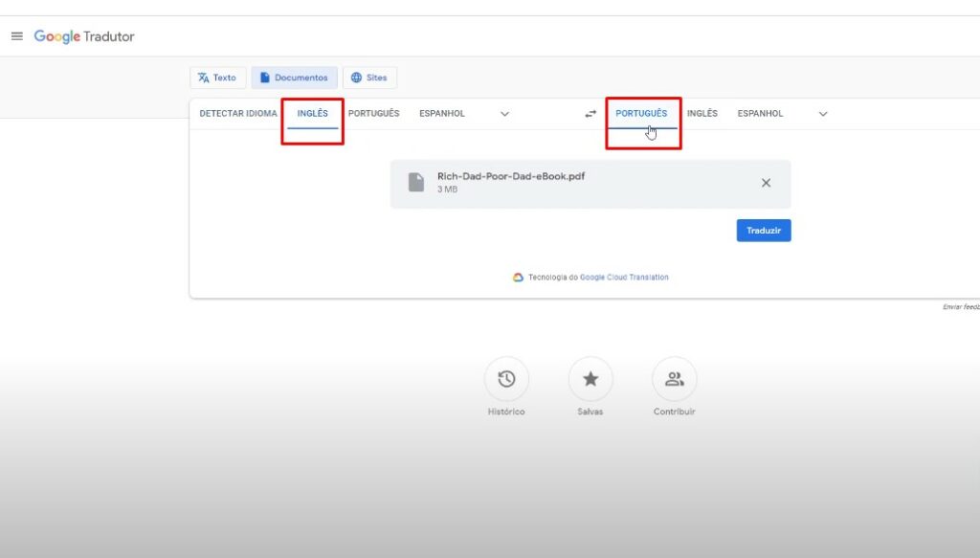Expand the target language dropdown chevron
The height and width of the screenshot is (558, 980).
tap(822, 113)
